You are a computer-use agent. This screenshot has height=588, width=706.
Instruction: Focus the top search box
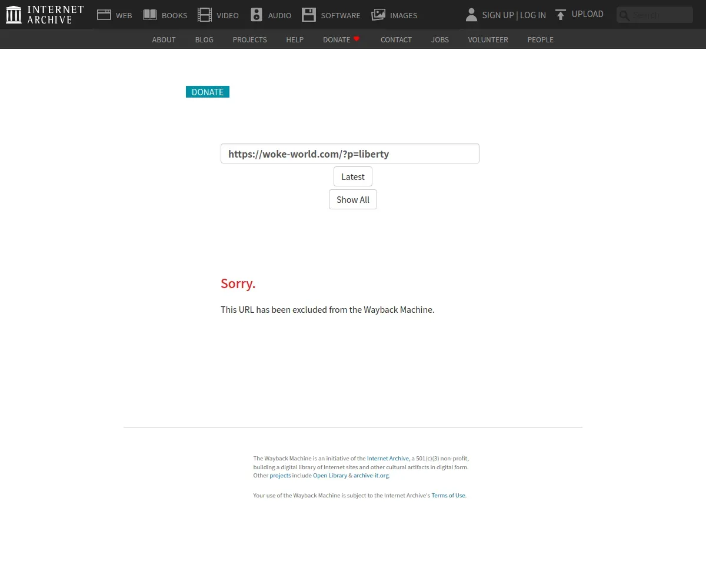tap(655, 15)
